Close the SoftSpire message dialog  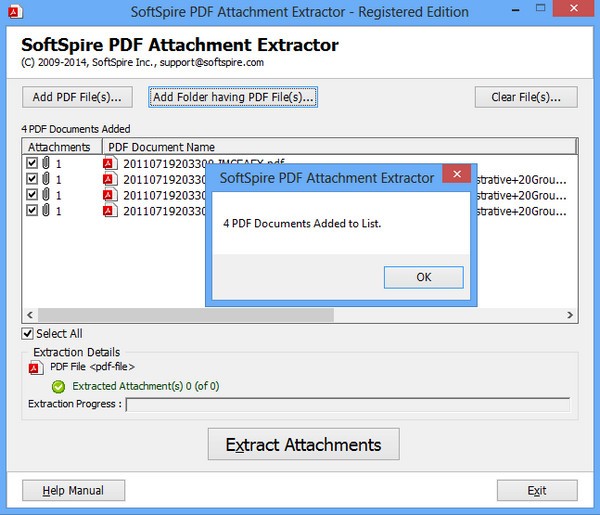coord(457,174)
